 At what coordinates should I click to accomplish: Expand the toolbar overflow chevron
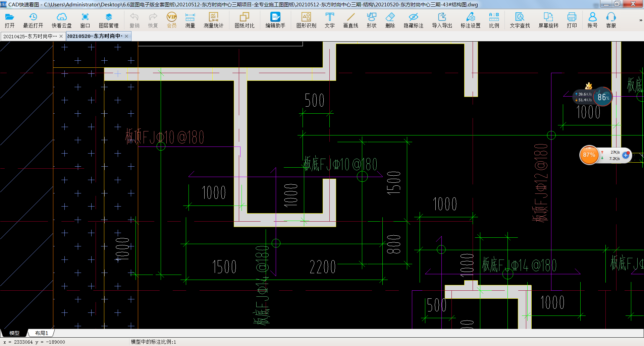[x=641, y=20]
